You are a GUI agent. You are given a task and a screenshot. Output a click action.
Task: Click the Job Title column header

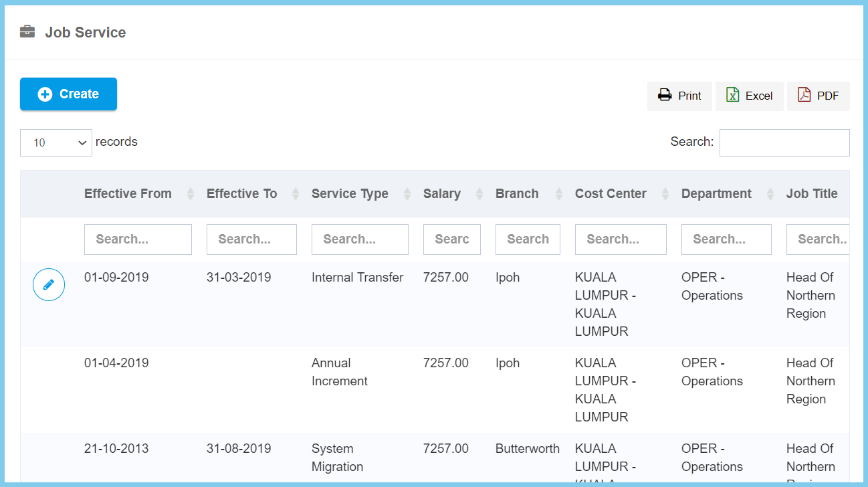click(x=812, y=194)
